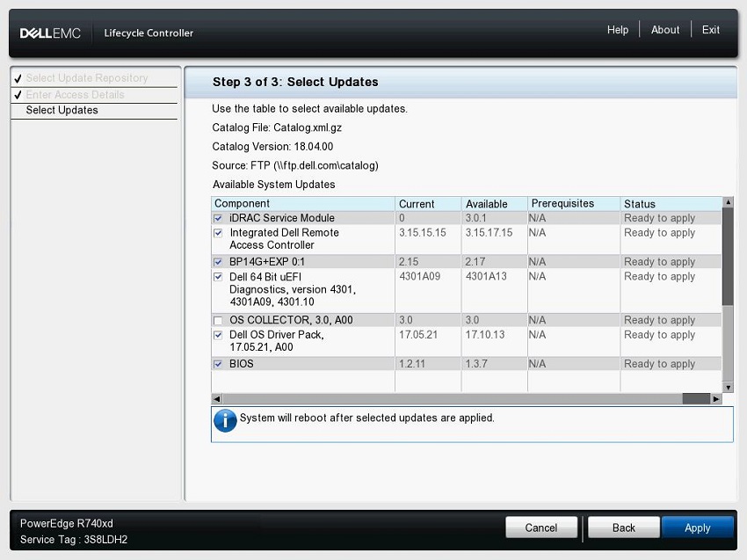
Task: Click the Prerequisites column header
Action: [x=574, y=203]
